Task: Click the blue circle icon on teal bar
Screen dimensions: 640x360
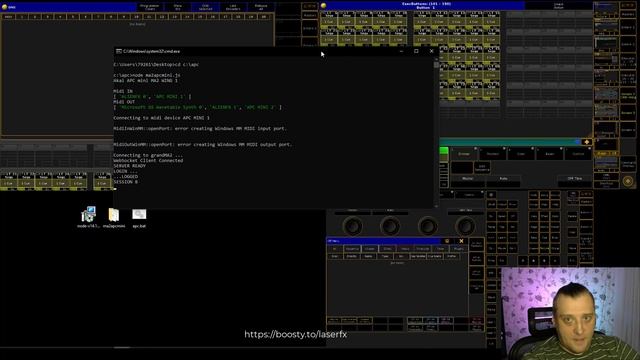Action: click(577, 142)
